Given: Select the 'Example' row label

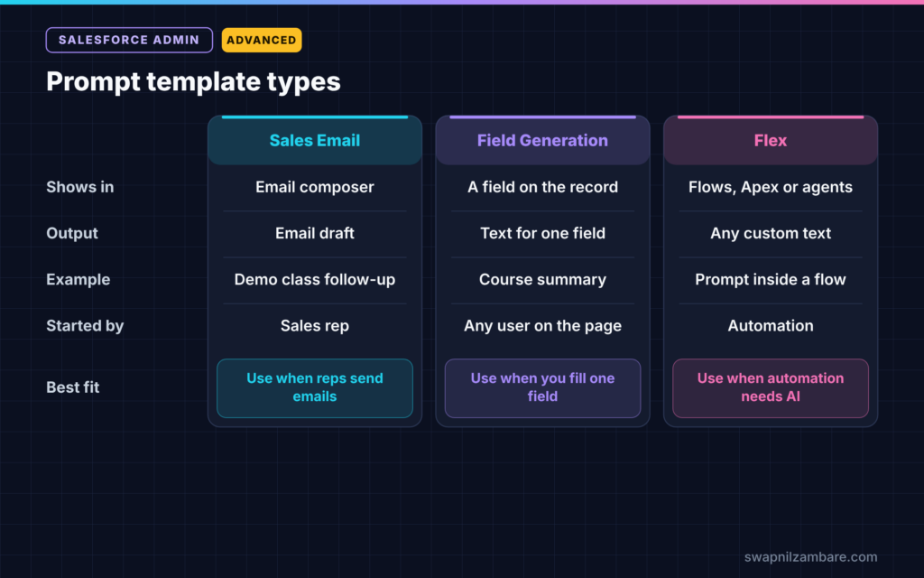Looking at the screenshot, I should [x=79, y=280].
